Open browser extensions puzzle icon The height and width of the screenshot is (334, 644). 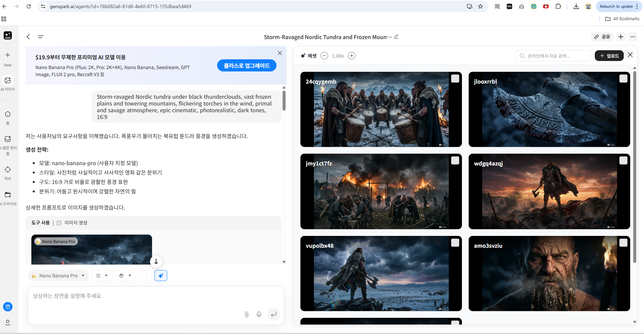558,6
